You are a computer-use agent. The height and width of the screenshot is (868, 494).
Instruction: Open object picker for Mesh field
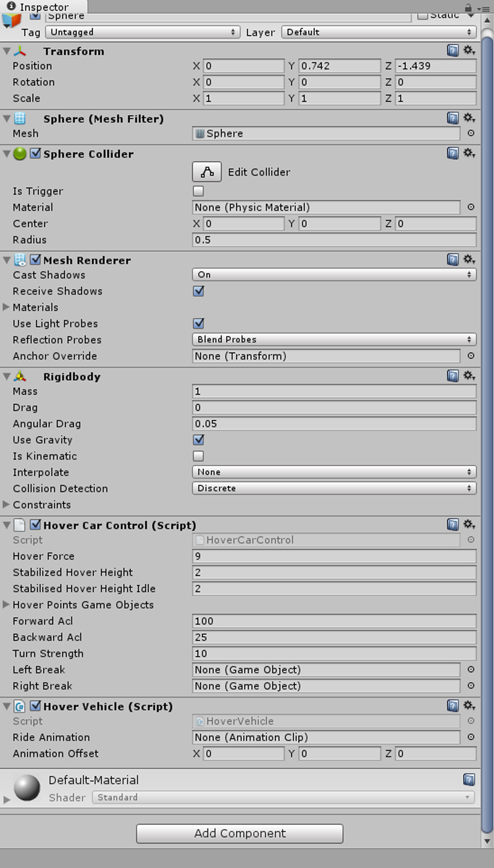click(x=471, y=133)
